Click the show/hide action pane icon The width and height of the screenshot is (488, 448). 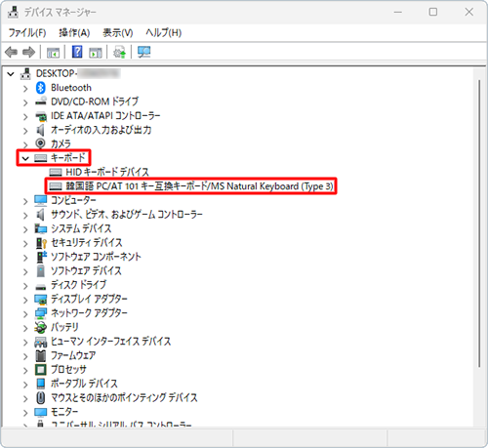(96, 53)
